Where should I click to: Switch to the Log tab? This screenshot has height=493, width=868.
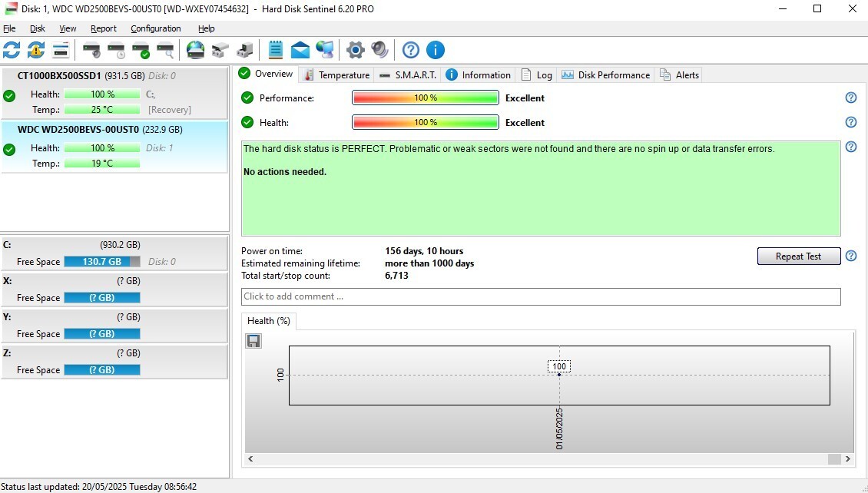click(x=536, y=75)
